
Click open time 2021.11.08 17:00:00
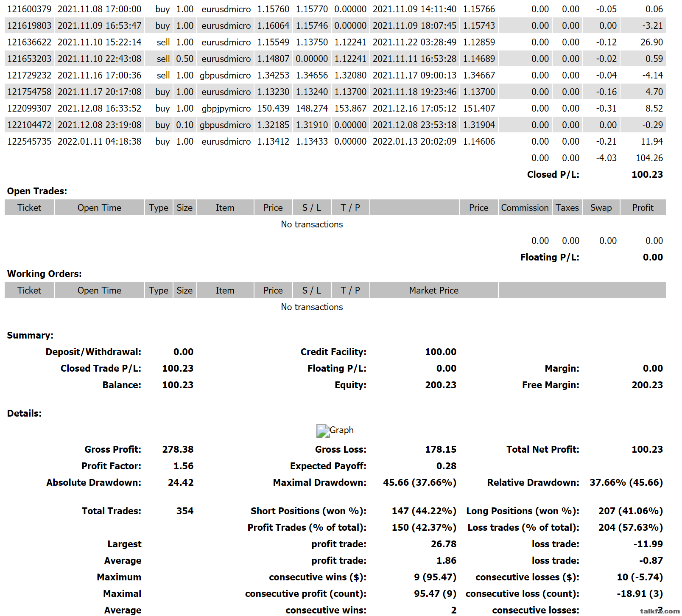click(x=100, y=9)
